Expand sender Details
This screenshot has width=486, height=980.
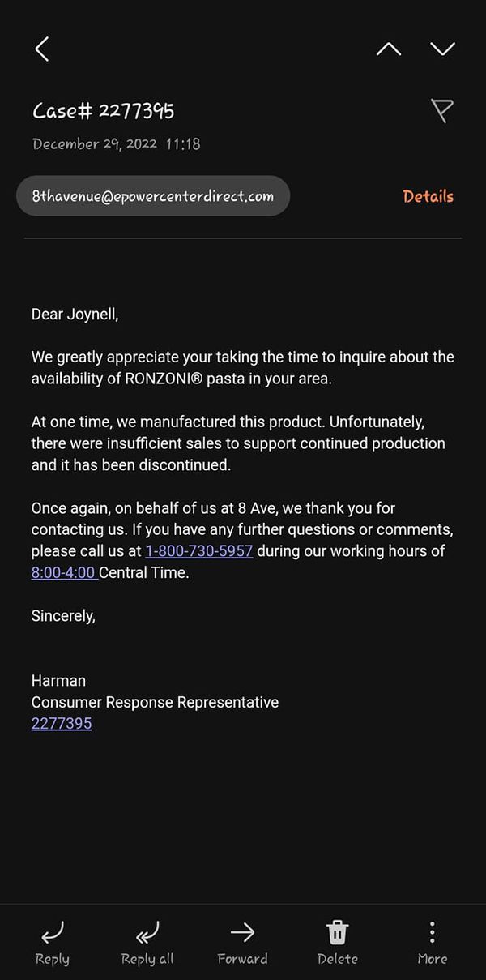428,196
